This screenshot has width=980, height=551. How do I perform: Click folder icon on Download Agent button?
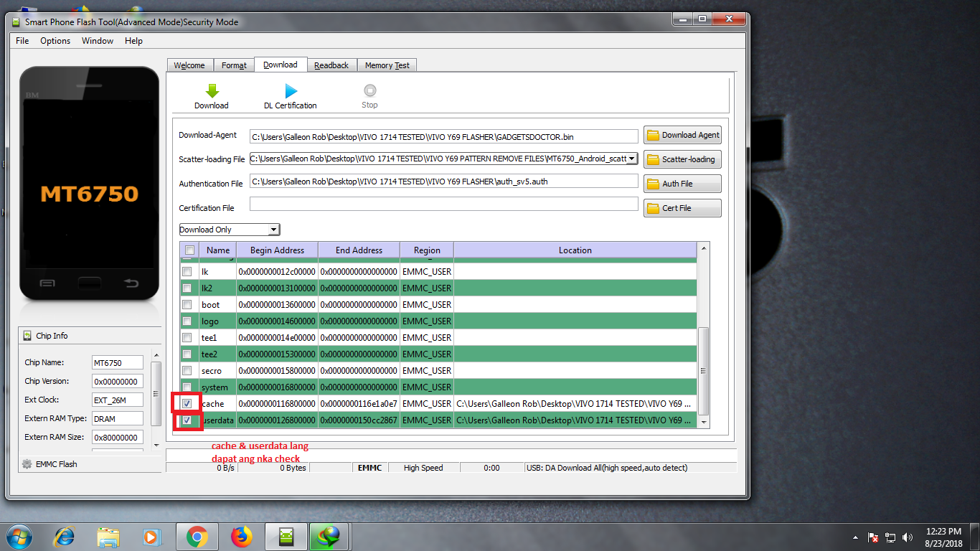pyautogui.click(x=653, y=135)
